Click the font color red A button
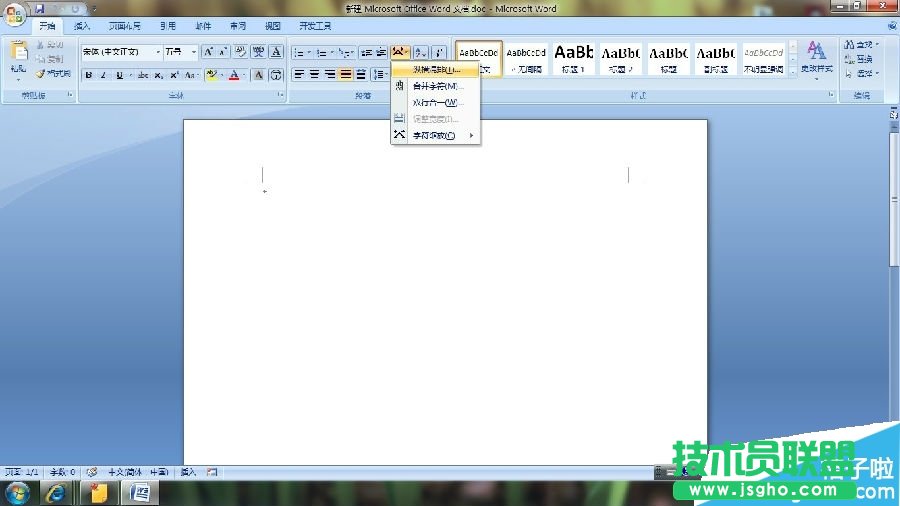This screenshot has width=900, height=506. pos(233,75)
